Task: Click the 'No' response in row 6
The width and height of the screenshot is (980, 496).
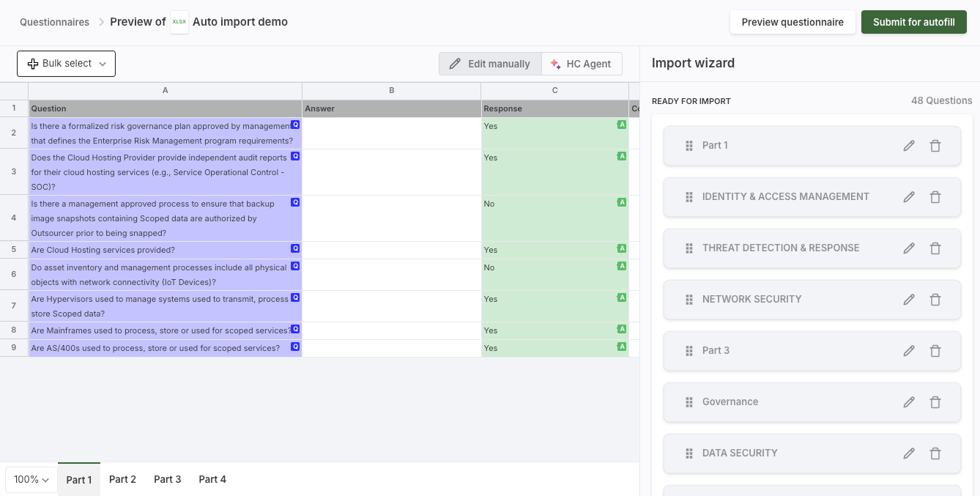Action: (554, 275)
